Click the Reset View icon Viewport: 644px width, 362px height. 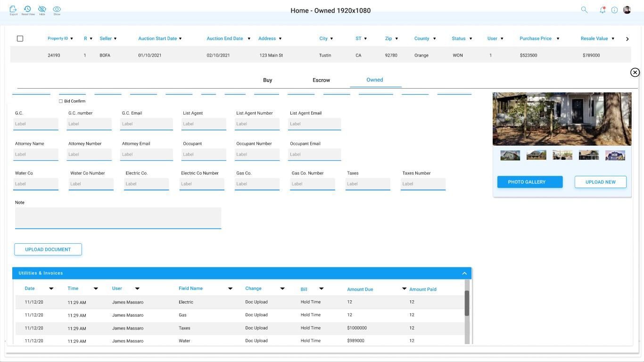[28, 9]
